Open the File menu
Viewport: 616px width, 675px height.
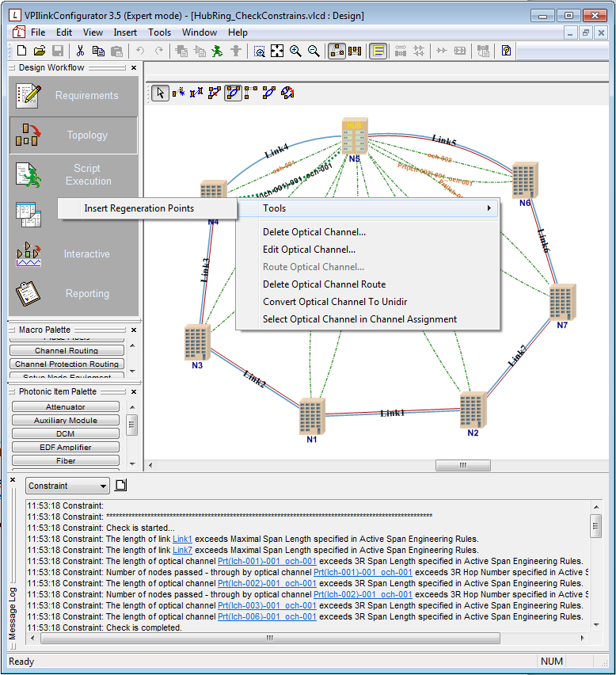38,32
